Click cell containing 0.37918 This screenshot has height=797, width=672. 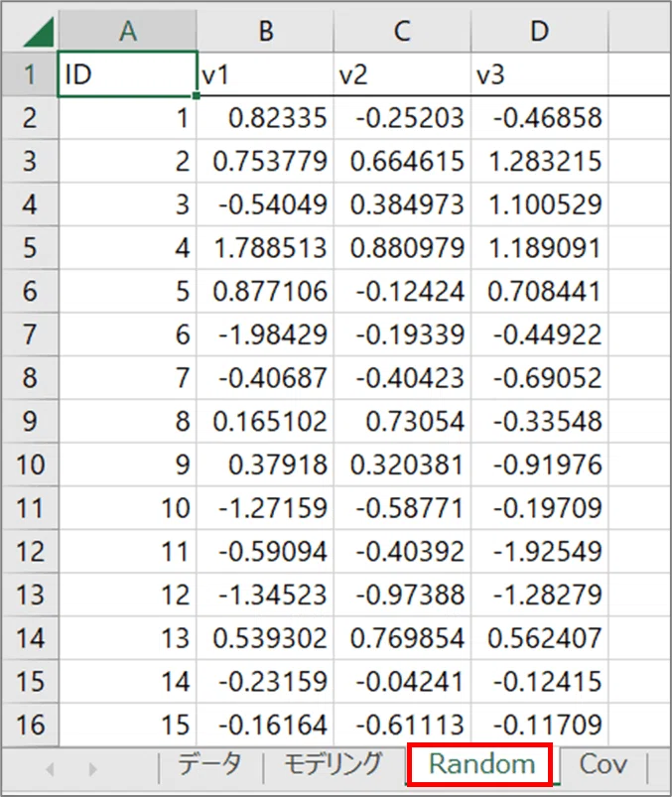pos(265,465)
